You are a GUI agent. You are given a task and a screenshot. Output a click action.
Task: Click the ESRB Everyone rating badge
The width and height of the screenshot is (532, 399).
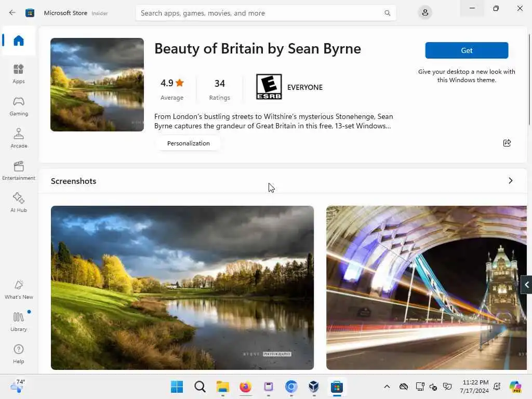(269, 87)
